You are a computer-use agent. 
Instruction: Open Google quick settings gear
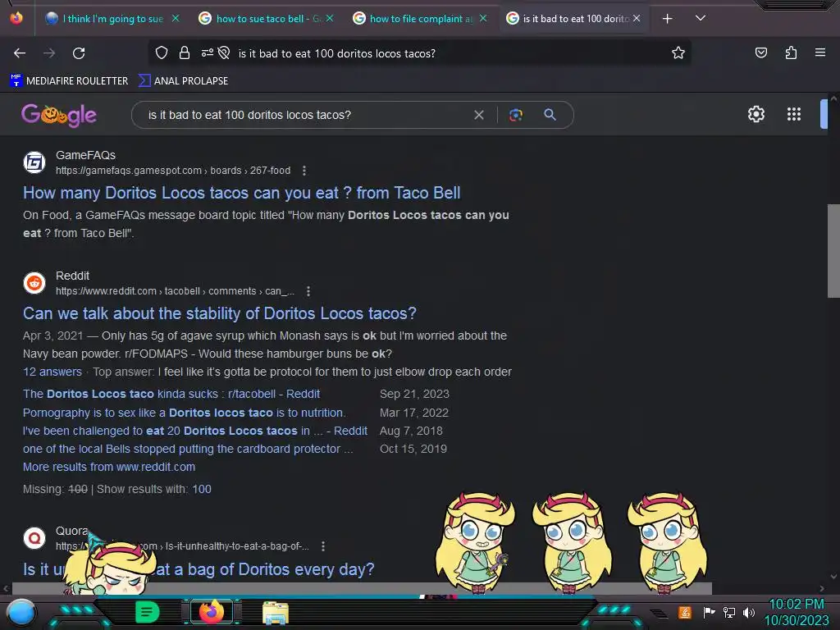(x=756, y=114)
